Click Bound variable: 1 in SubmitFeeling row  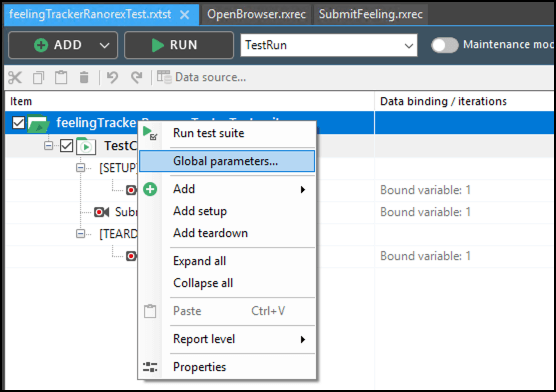click(425, 212)
